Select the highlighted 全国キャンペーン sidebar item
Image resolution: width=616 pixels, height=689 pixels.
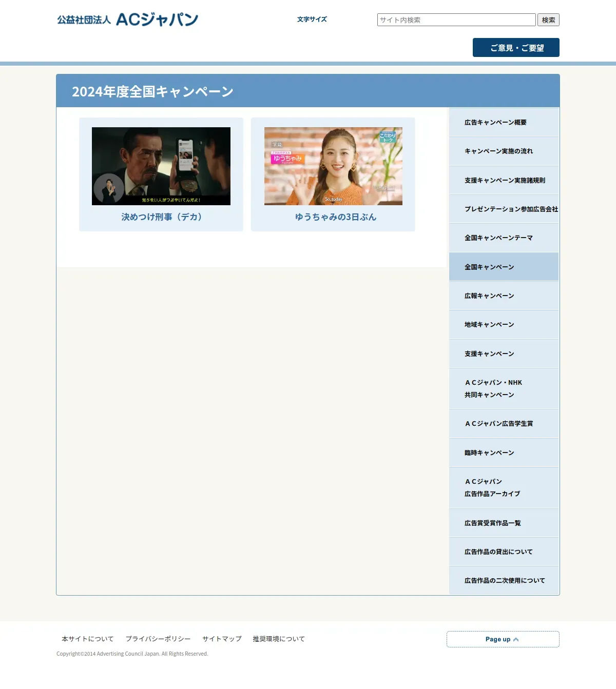pos(504,267)
